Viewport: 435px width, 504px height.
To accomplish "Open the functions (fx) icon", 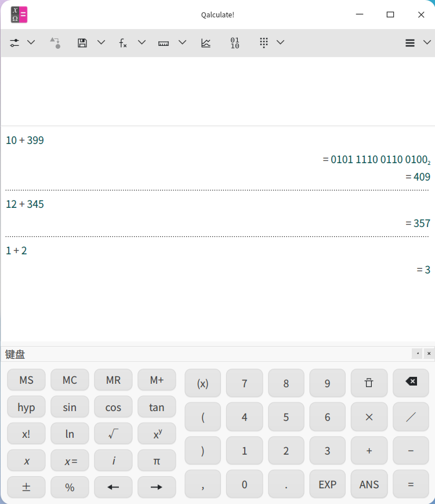I will coord(123,43).
